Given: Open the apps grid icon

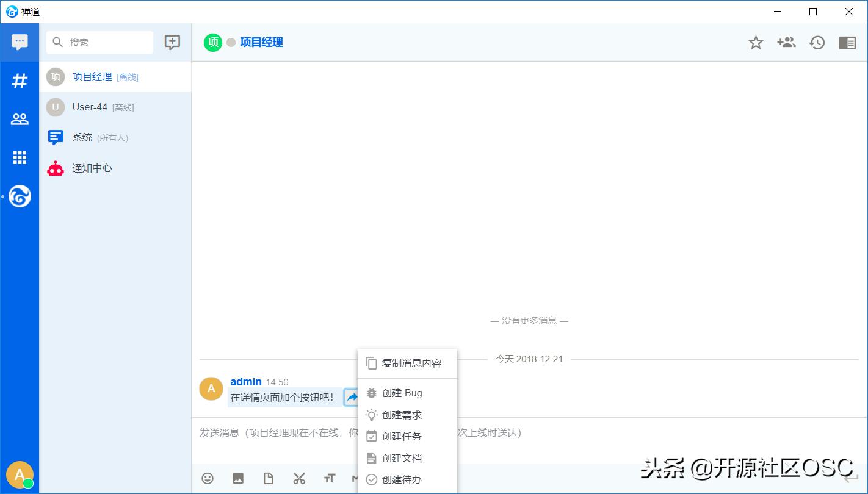Looking at the screenshot, I should (x=20, y=157).
